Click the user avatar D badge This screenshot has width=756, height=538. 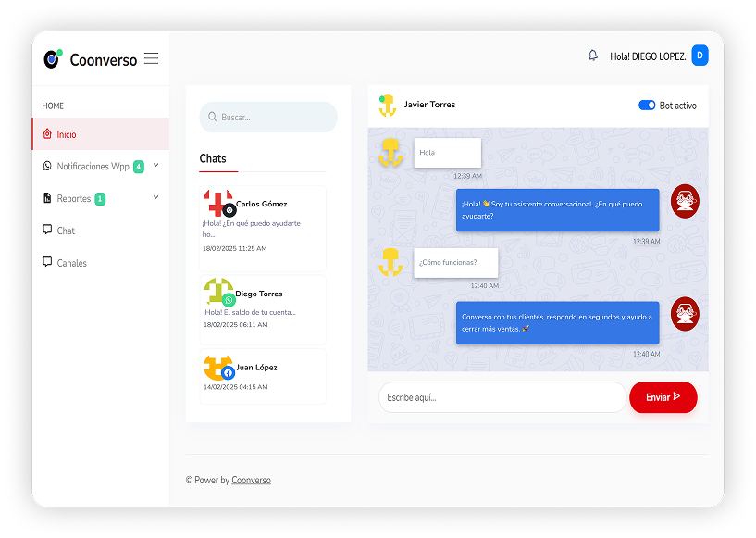point(700,56)
